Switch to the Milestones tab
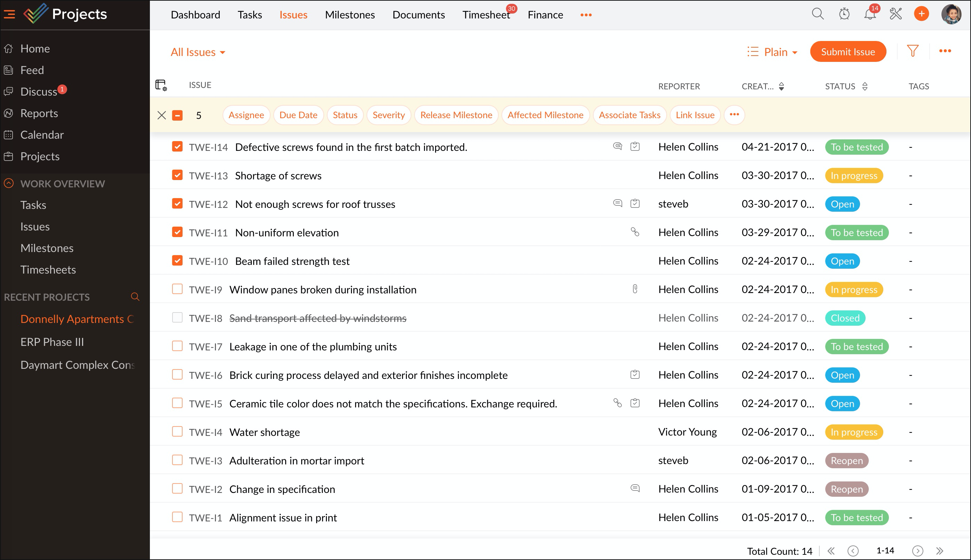Viewport: 971px width, 560px height. coord(350,15)
